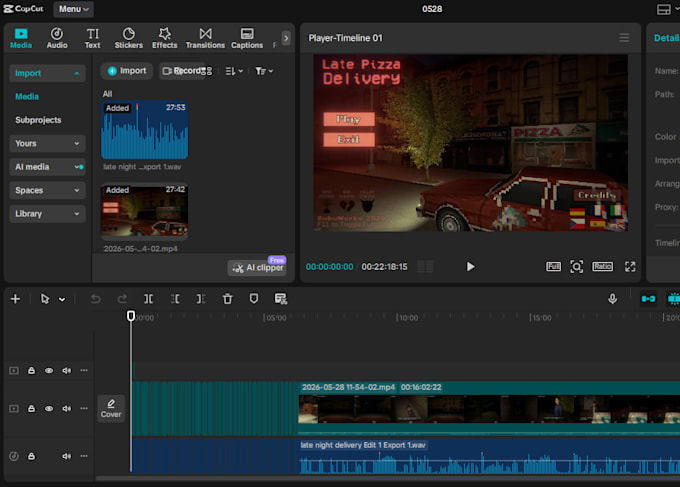Image resolution: width=680 pixels, height=487 pixels.
Task: Select Media in the sidebar
Action: (x=27, y=97)
